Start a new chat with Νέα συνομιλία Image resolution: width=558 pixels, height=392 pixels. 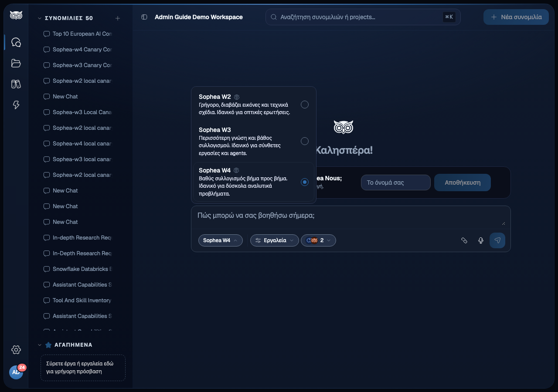pyautogui.click(x=516, y=17)
